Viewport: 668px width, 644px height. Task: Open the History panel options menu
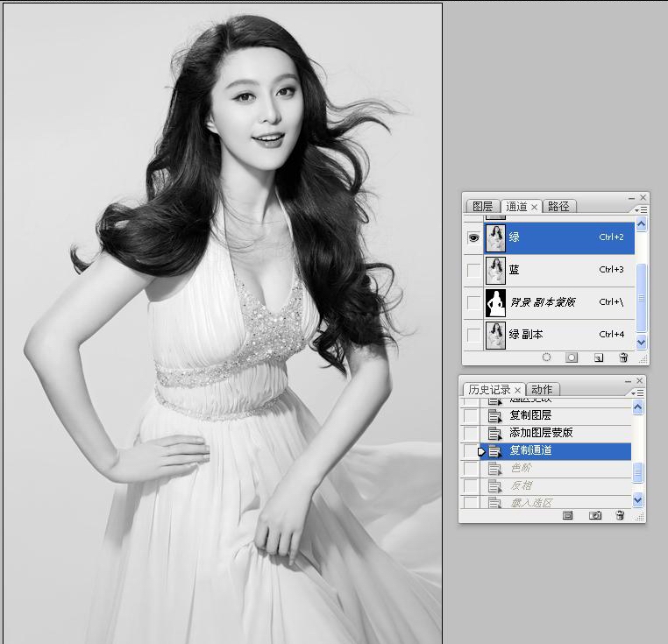[640, 392]
